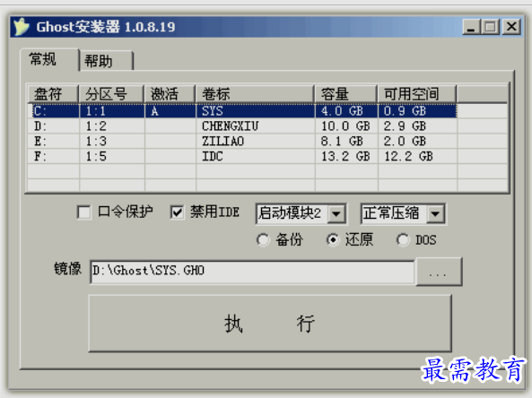Focus the 镜像 path field D:\Ghost\SYS.GHO
This screenshot has height=398, width=532.
tap(252, 272)
